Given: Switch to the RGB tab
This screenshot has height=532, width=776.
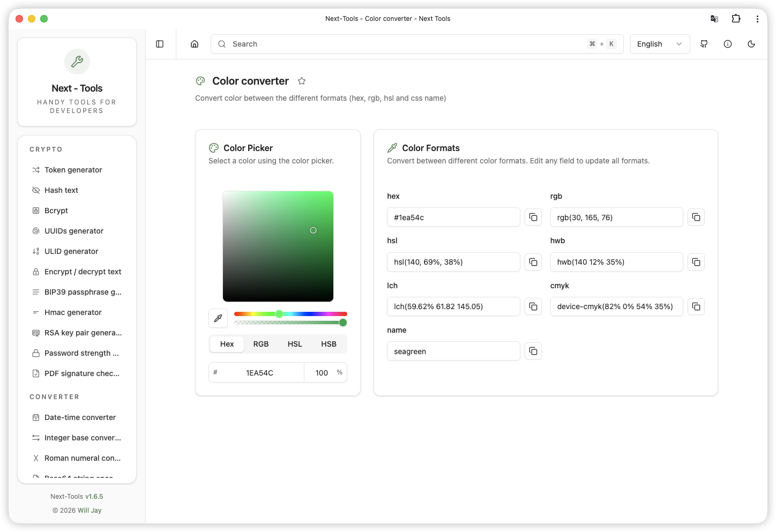Looking at the screenshot, I should pyautogui.click(x=261, y=344).
